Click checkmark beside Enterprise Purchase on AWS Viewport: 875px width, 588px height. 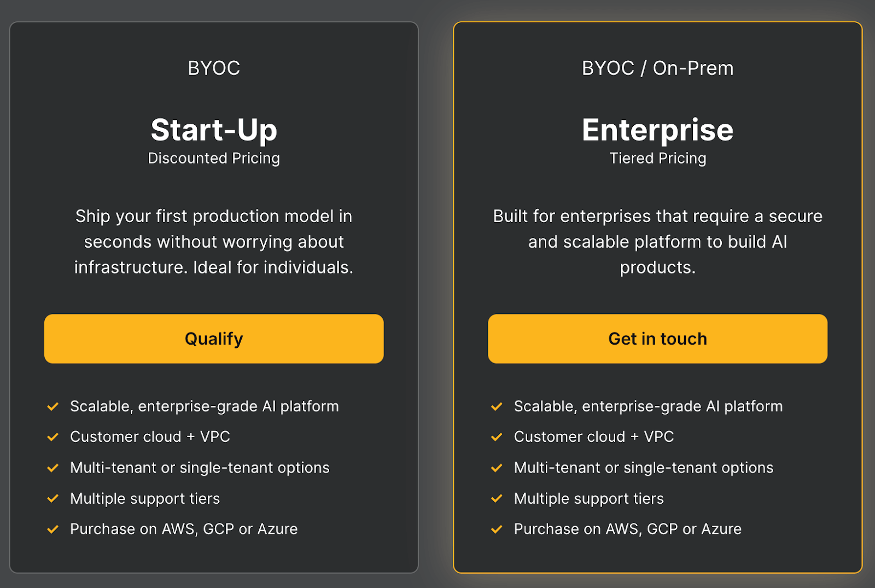tap(497, 529)
